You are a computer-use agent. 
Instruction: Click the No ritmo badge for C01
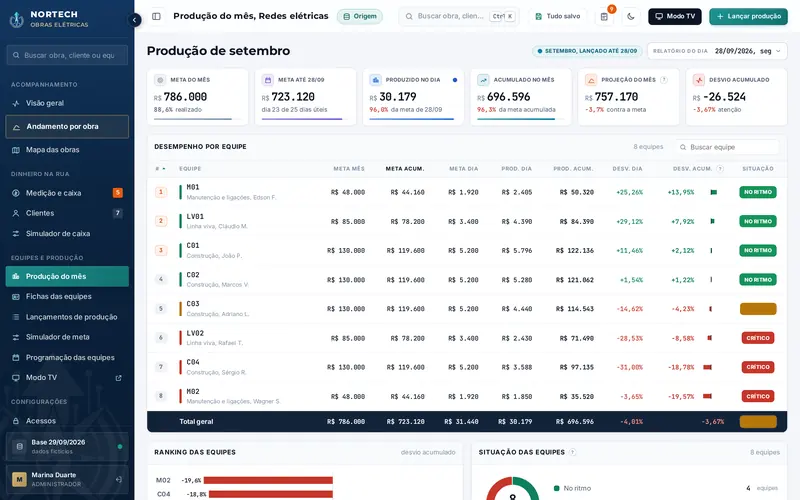pos(758,251)
